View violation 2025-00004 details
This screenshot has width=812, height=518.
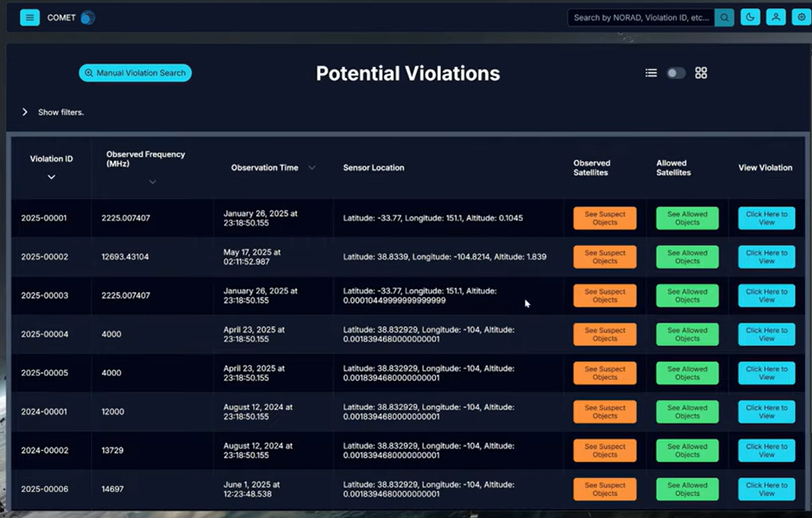point(766,334)
